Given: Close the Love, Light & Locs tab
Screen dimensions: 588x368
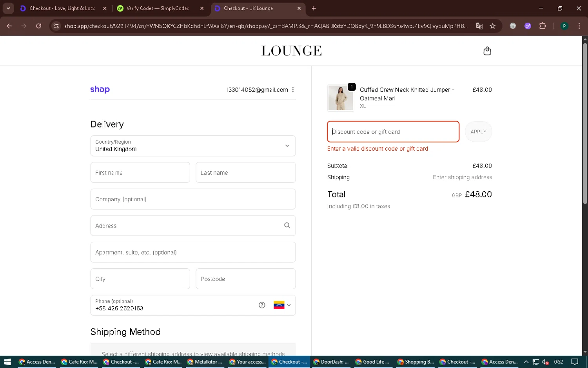Looking at the screenshot, I should (x=104, y=8).
